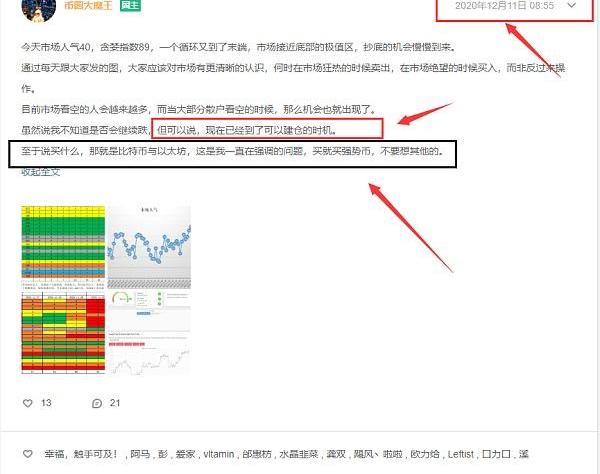Click the like count number 13
The width and height of the screenshot is (600, 474).
(x=46, y=403)
